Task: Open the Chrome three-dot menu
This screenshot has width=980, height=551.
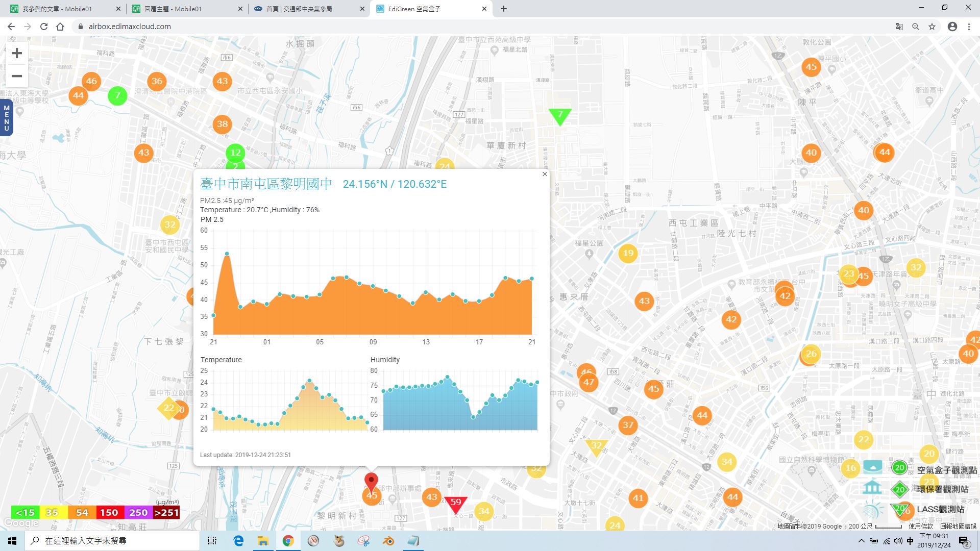Action: pyautogui.click(x=969, y=27)
